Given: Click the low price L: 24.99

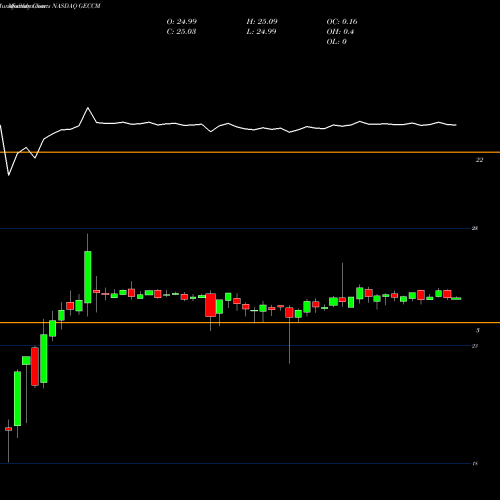Looking at the screenshot, I should [261, 31].
